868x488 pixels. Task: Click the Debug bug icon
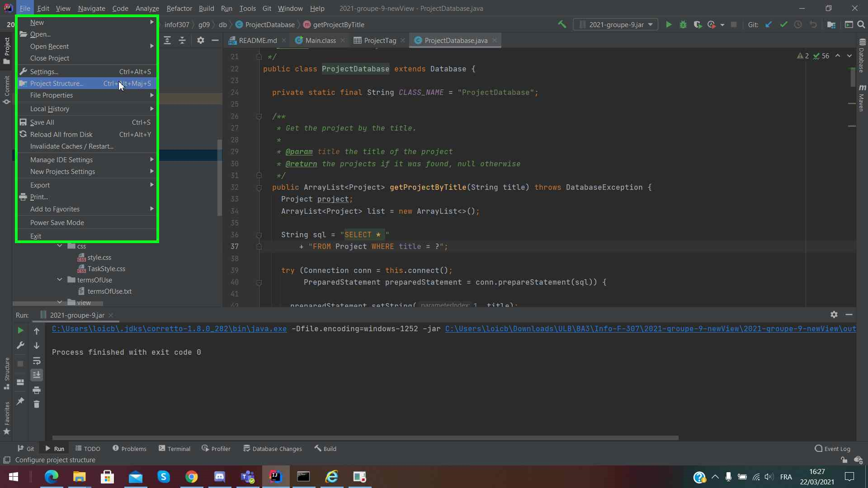point(683,25)
